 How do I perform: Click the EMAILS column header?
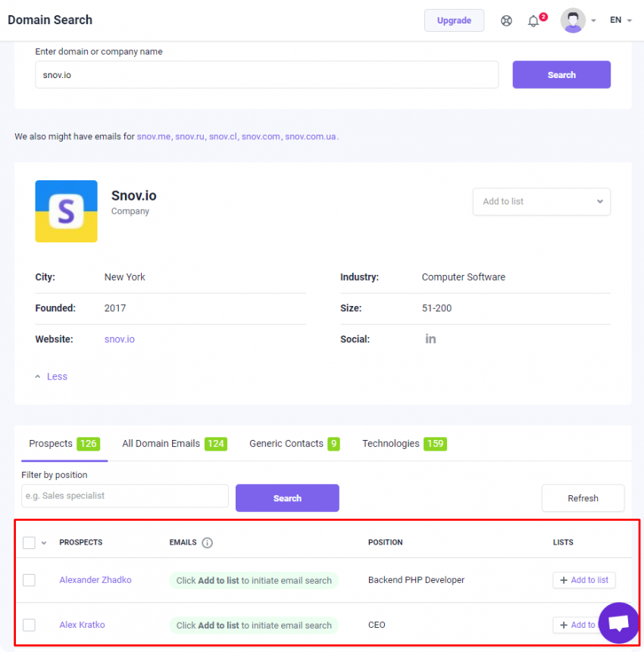(183, 543)
